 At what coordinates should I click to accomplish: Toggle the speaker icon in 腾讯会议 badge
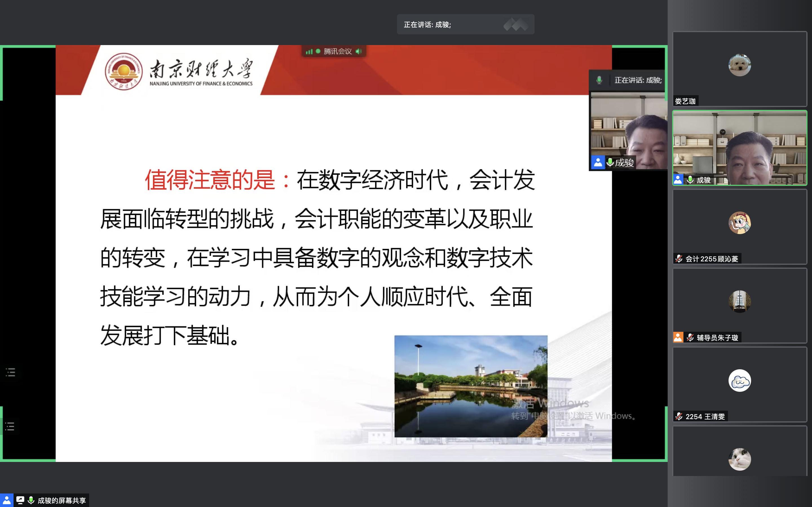pyautogui.click(x=359, y=51)
